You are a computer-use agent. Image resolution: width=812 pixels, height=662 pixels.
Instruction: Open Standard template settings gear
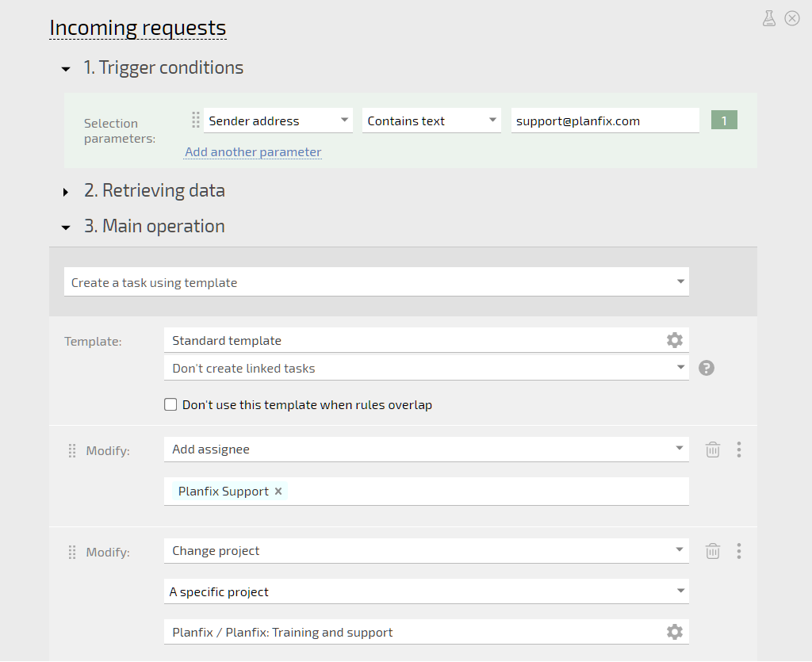tap(674, 340)
